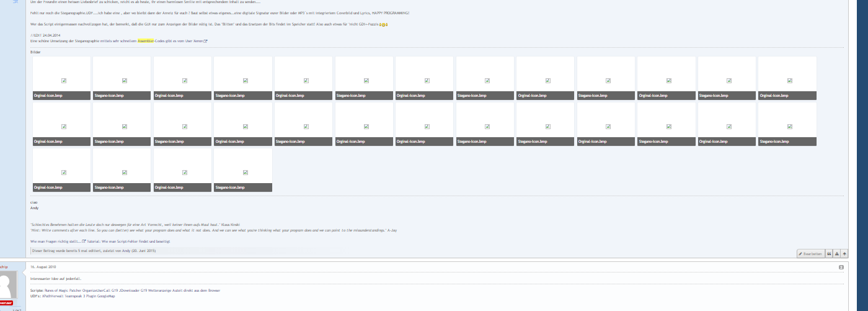Image resolution: width=868 pixels, height=311 pixels.
Task: Quote this post using the quotation-mark icon
Action: pos(829,253)
